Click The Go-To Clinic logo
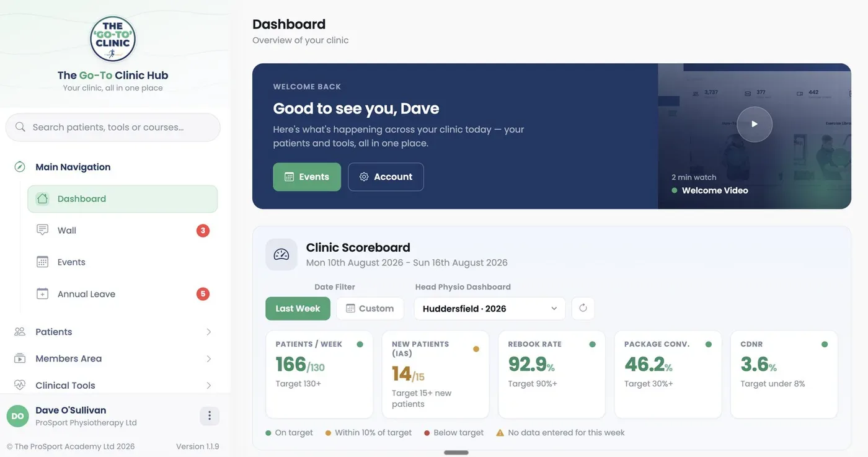The width and height of the screenshot is (868, 457). click(x=113, y=40)
